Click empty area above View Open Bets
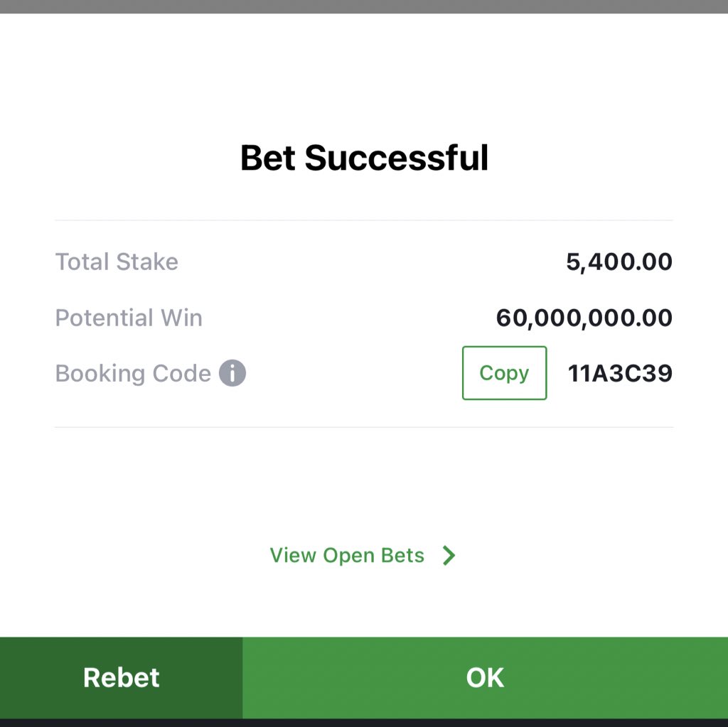Viewport: 728px width, 727px height. coord(364,483)
